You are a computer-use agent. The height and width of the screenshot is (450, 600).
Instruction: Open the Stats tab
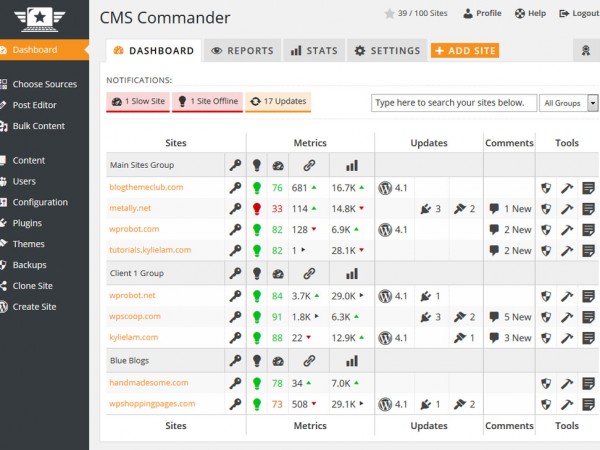point(313,51)
